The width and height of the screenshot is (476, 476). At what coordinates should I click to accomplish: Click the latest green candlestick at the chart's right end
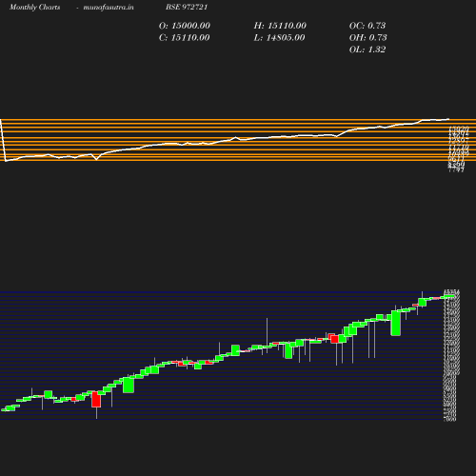coord(449,296)
